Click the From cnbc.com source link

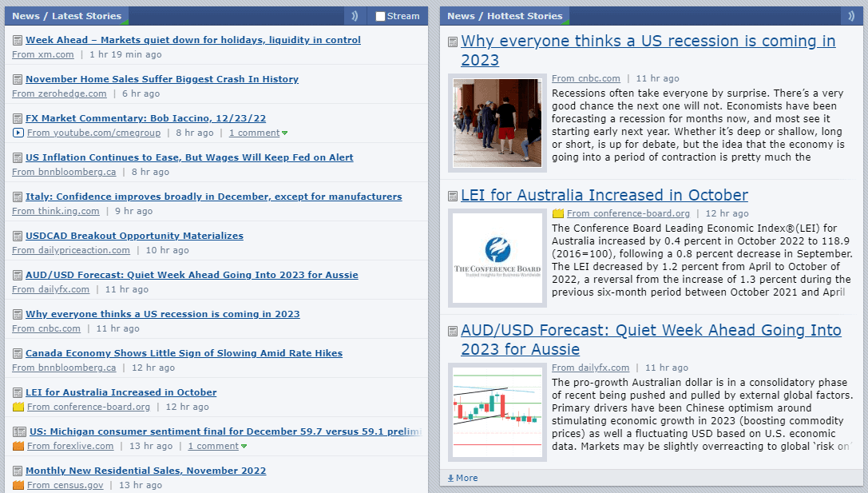585,78
